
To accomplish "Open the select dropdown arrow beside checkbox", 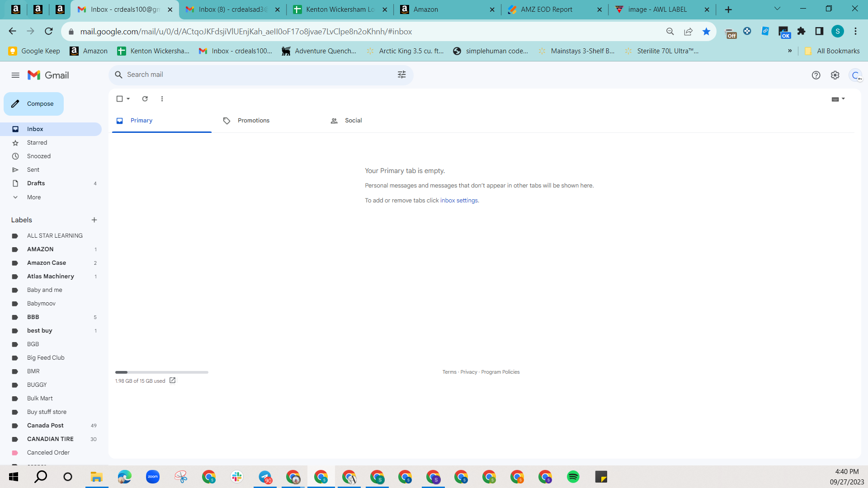I will click(128, 99).
